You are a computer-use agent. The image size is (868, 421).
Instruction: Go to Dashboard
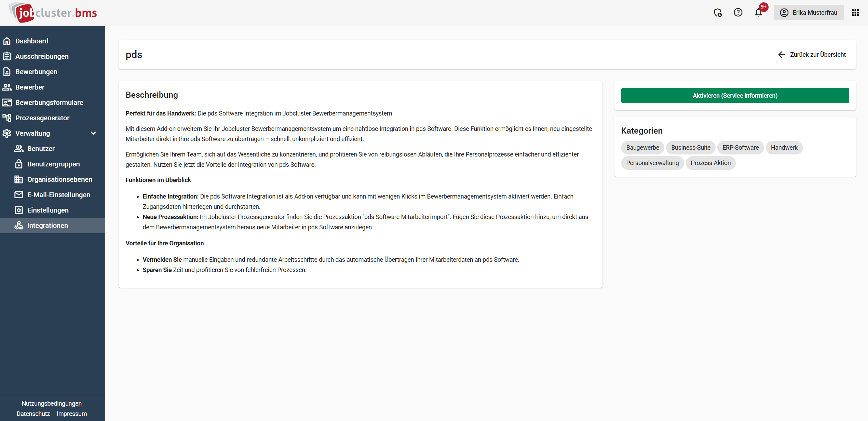click(53, 41)
